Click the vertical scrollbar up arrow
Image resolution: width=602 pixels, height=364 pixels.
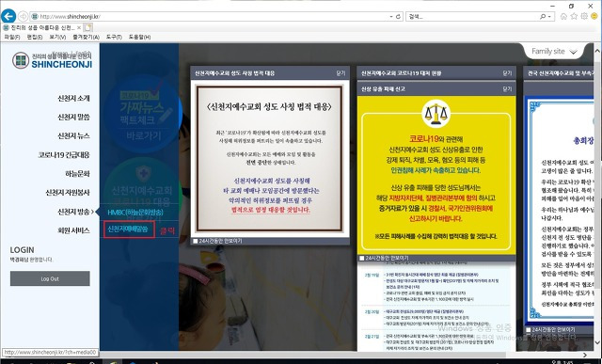[597, 50]
